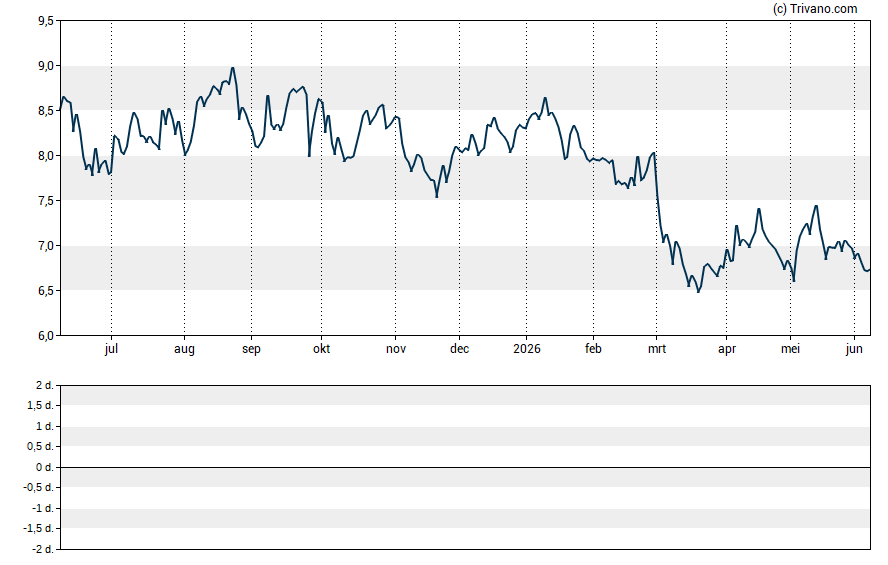The image size is (888, 565).
Task: Click the 'jul' month label
Action: (x=111, y=349)
